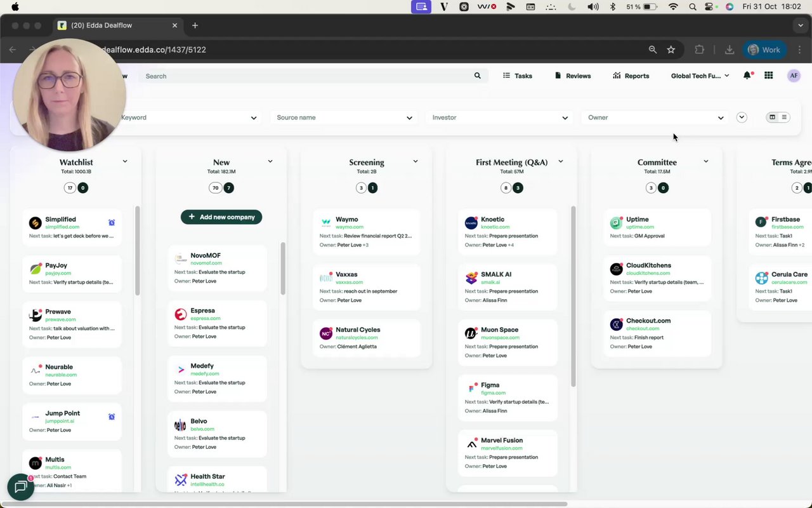Open the browser tab search chevron
812x508 pixels.
pyautogui.click(x=801, y=25)
